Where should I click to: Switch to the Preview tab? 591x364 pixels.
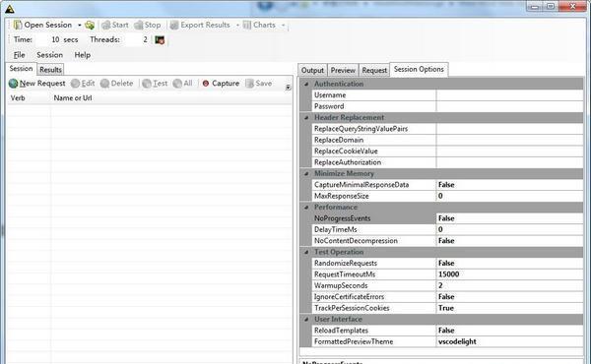(343, 71)
